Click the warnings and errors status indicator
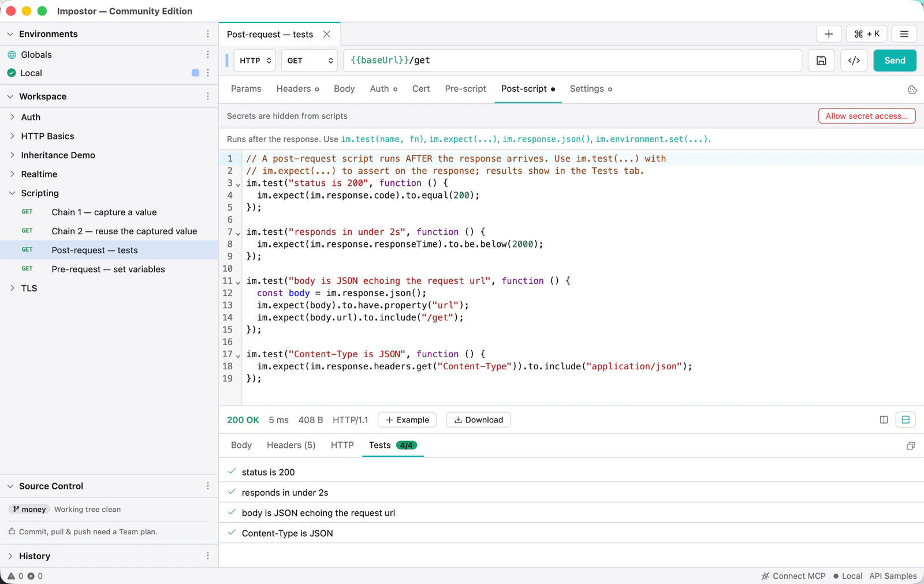 click(25, 576)
